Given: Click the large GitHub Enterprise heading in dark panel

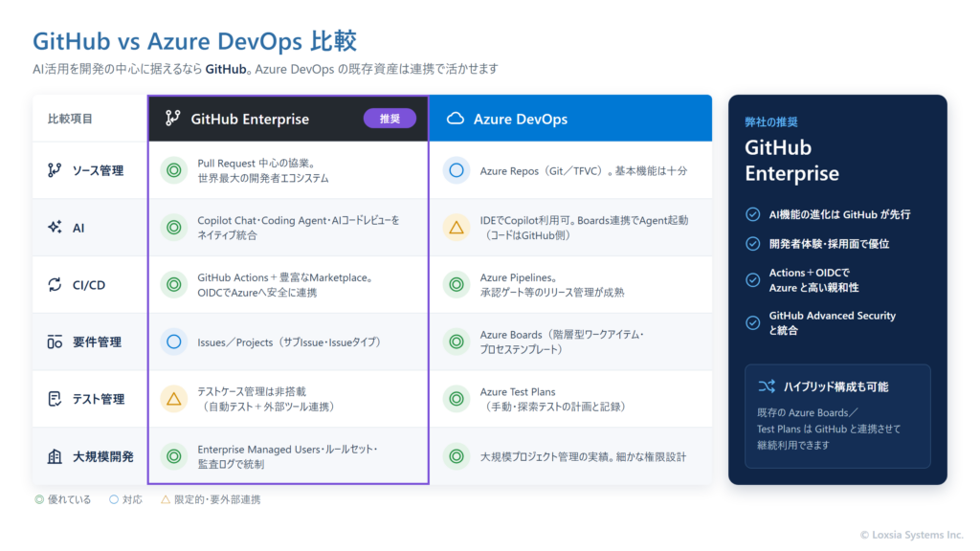Looking at the screenshot, I should point(791,160).
